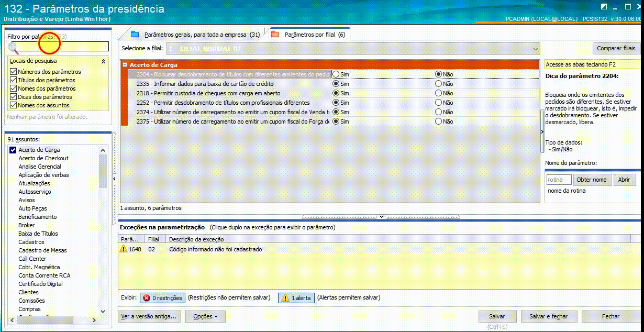The image size is (644, 332).
Task: Click the Obter nome button
Action: 592,180
